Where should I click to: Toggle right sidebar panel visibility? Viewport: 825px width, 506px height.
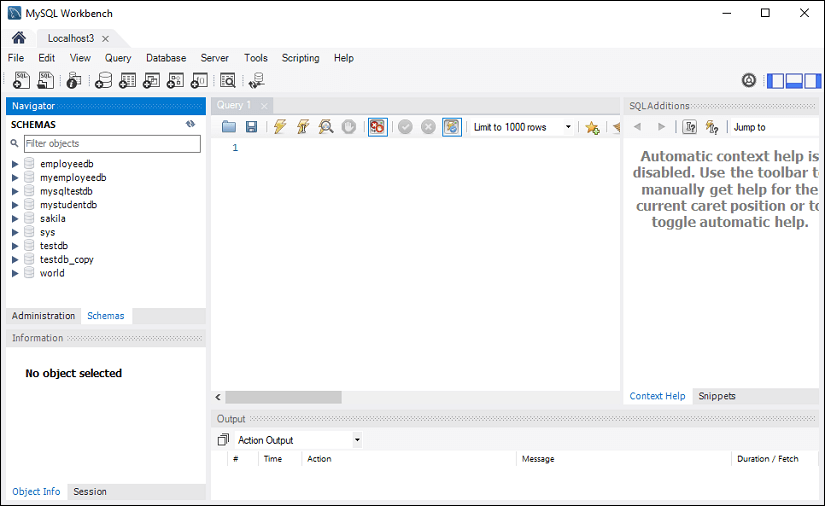tap(812, 80)
